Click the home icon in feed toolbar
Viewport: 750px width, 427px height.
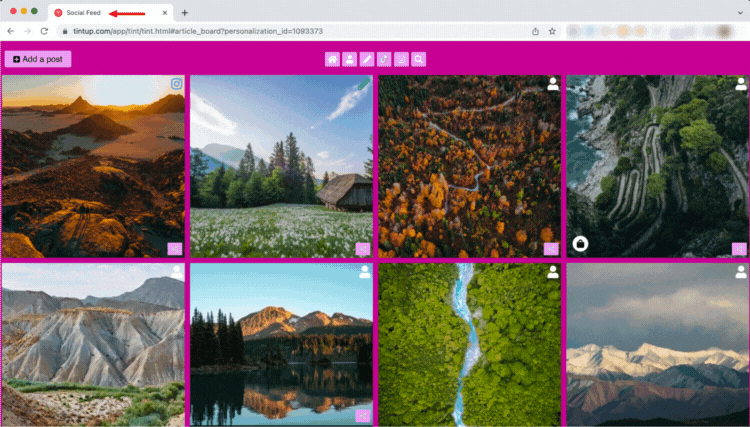coord(332,59)
